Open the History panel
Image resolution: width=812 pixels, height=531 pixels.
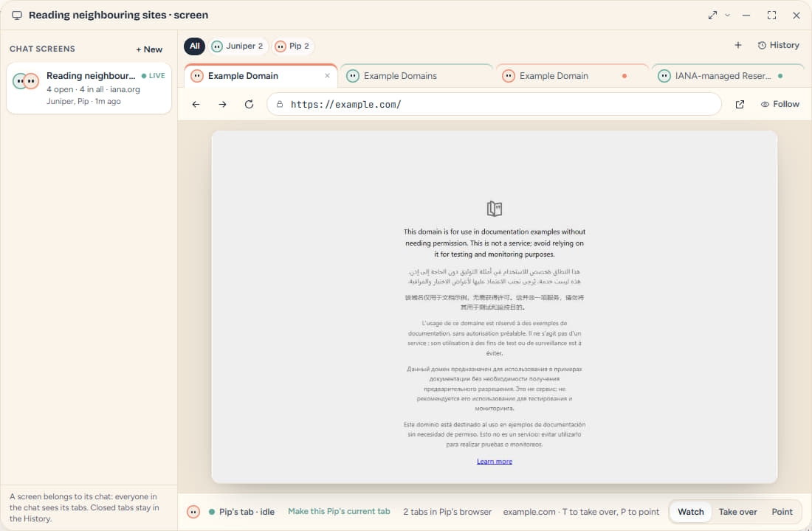point(778,45)
